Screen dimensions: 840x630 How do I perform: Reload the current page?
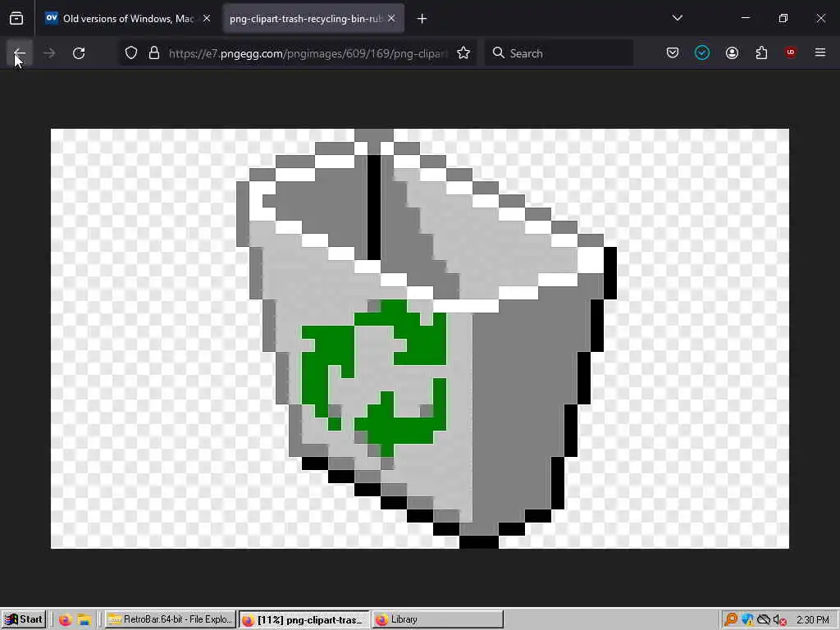(79, 53)
